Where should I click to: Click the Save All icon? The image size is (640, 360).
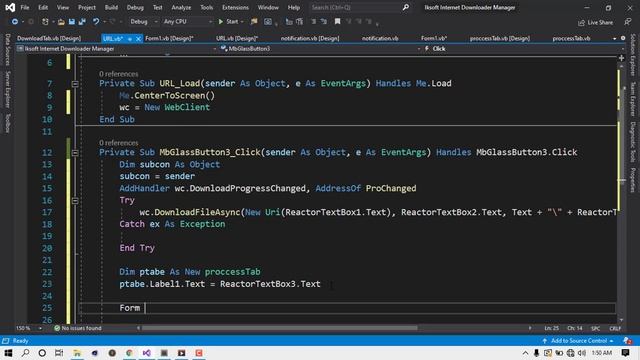point(82,22)
